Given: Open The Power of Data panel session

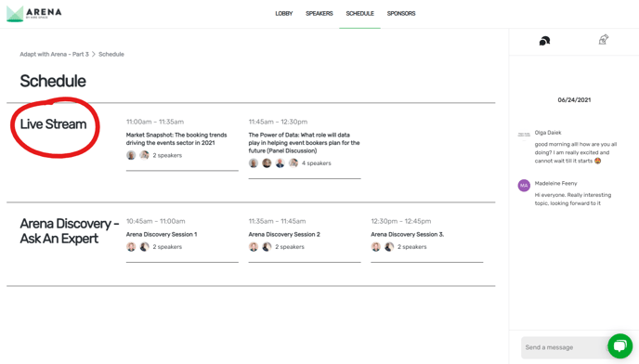Looking at the screenshot, I should [304, 143].
